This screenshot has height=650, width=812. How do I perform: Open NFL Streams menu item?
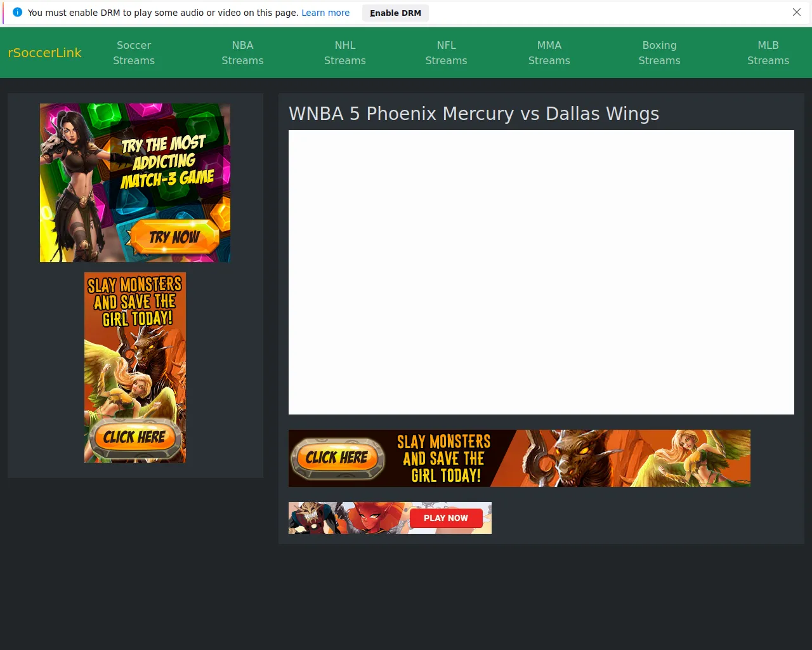[446, 53]
